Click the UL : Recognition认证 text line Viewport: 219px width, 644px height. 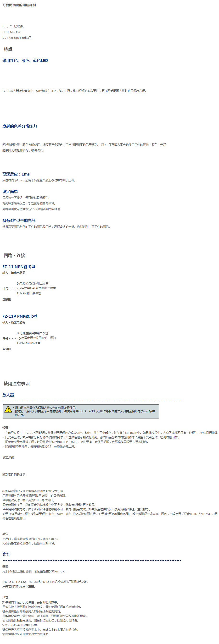point(17,38)
